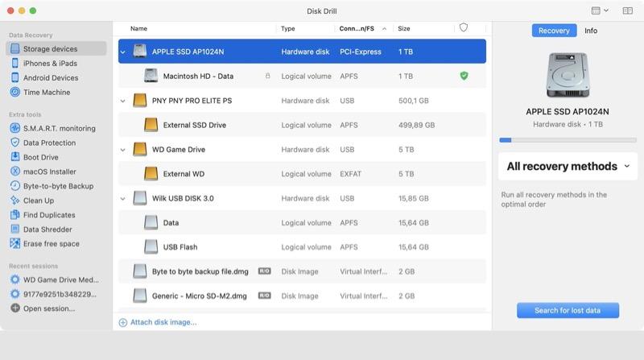
Task: Select the Macintosh HD - Data volume
Action: tap(303, 76)
